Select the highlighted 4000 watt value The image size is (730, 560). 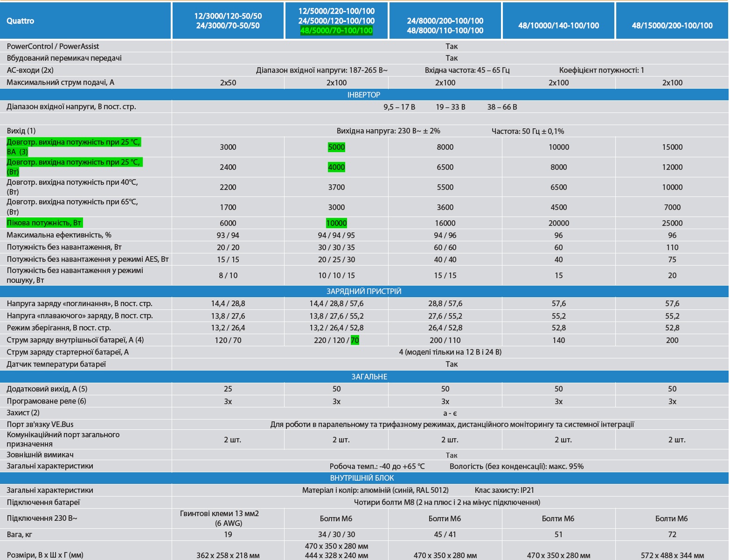336,167
